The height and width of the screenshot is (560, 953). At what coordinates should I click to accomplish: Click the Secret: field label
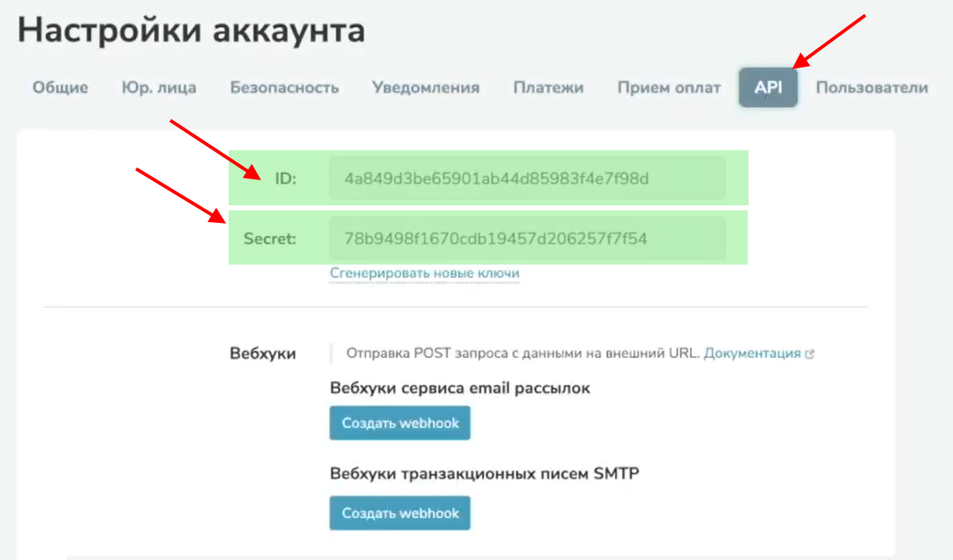pyautogui.click(x=270, y=239)
